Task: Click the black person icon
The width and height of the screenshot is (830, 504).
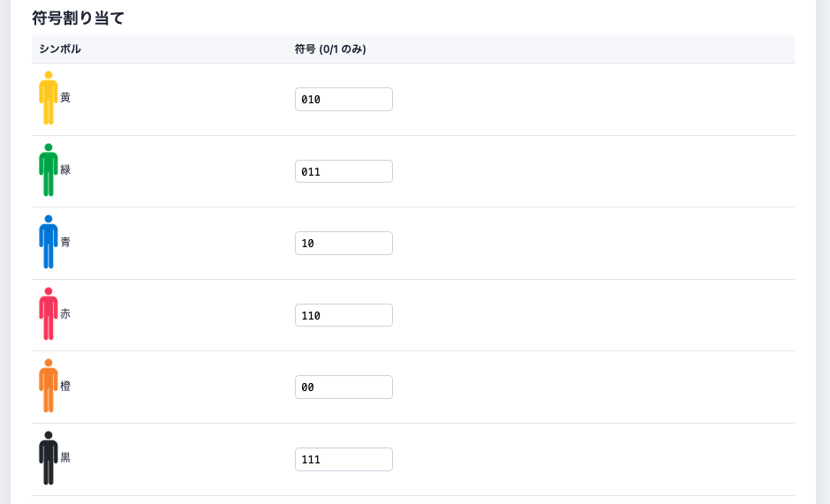Action: point(49,458)
